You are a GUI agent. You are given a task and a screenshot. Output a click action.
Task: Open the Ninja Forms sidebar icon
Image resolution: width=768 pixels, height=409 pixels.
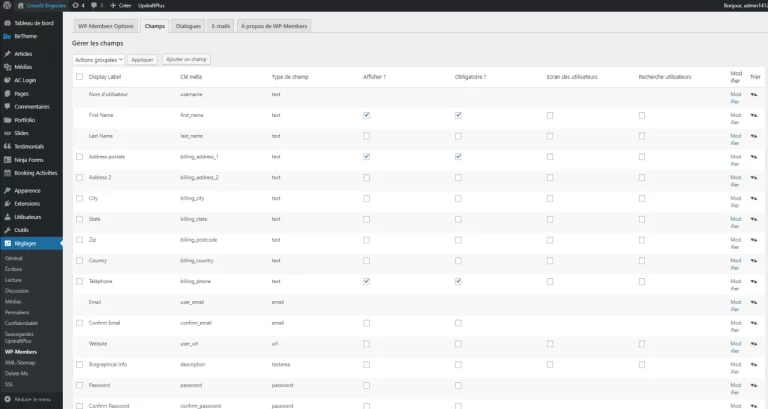[x=7, y=160]
